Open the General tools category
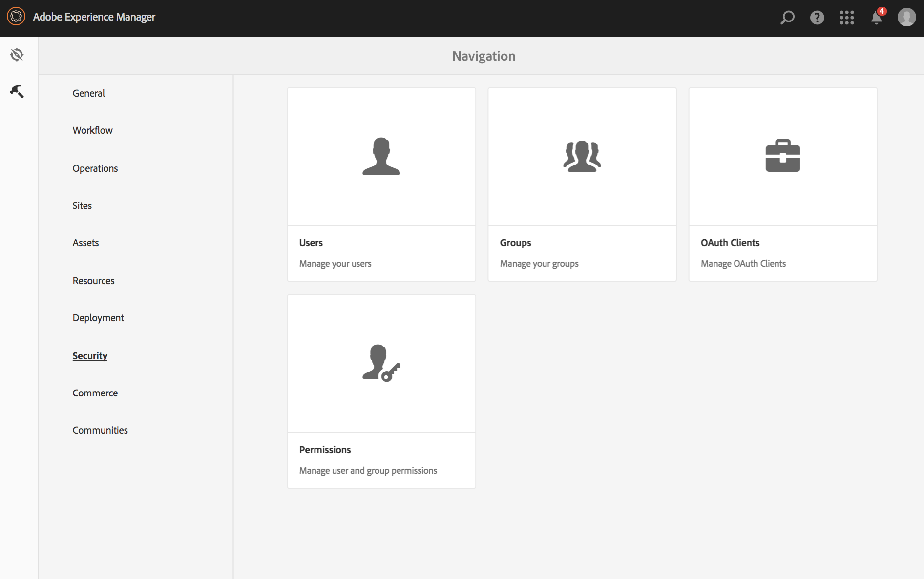Image resolution: width=924 pixels, height=579 pixels. pos(89,93)
